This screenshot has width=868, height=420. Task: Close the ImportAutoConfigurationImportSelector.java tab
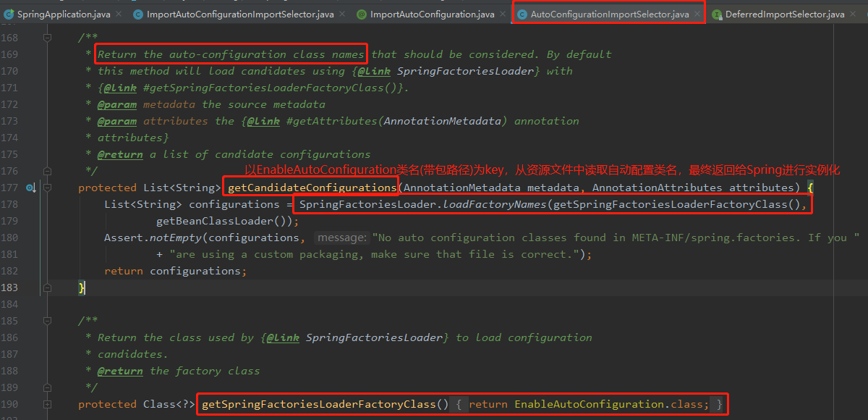[342, 14]
